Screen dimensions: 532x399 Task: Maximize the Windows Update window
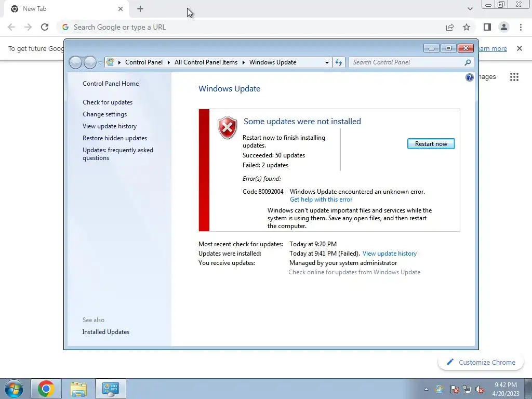tap(448, 48)
